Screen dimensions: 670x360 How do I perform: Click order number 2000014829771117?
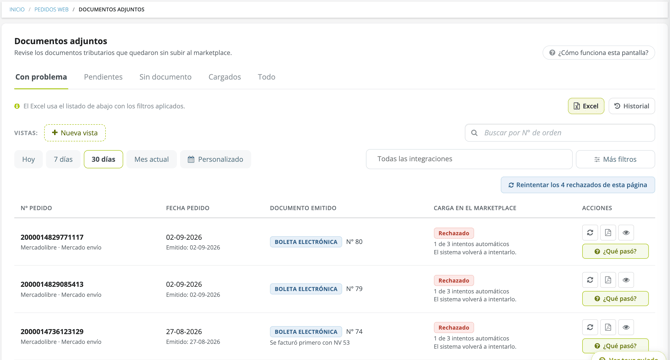pos(52,237)
